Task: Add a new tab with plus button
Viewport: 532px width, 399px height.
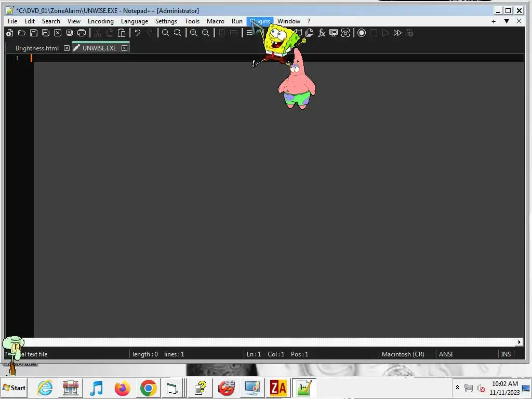Action: pyautogui.click(x=494, y=21)
